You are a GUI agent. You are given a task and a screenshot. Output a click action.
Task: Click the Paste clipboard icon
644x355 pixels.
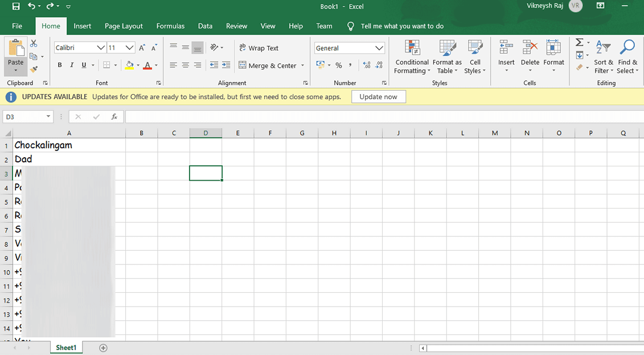pos(15,47)
